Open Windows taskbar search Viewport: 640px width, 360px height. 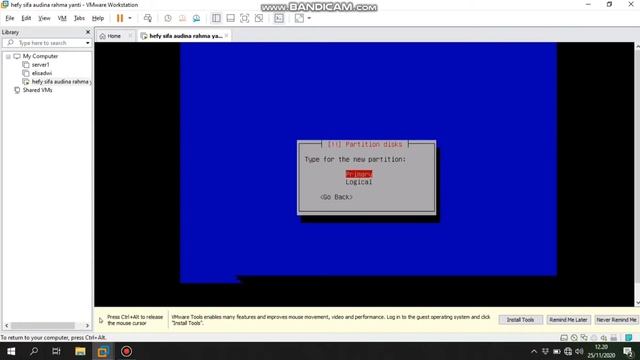(34, 351)
